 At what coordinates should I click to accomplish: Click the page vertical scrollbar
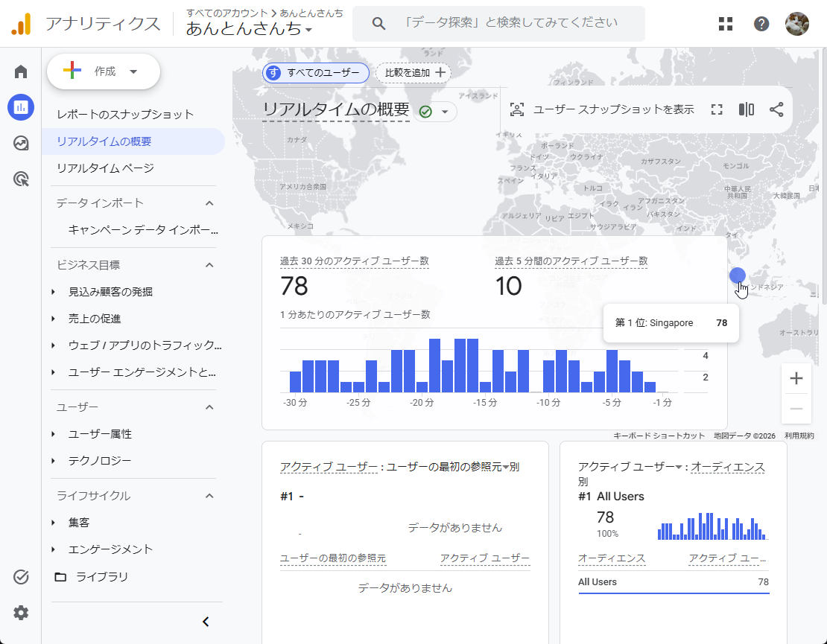coord(824,176)
